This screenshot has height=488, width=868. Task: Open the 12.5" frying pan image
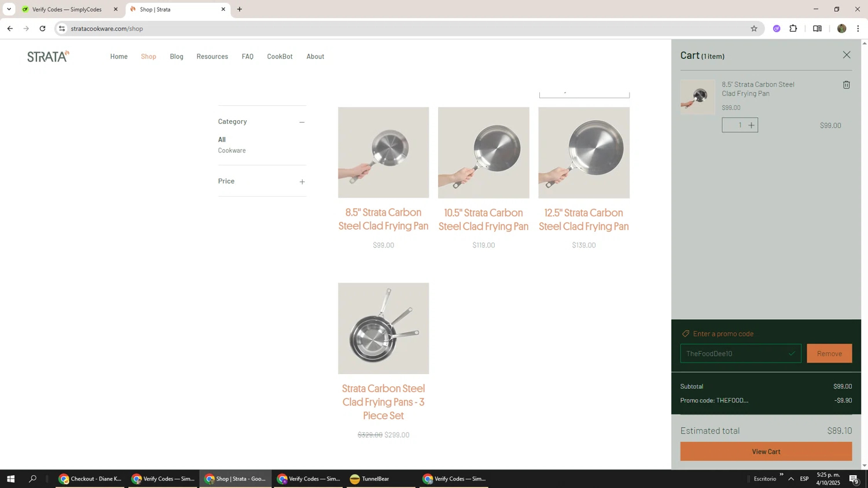tap(583, 153)
